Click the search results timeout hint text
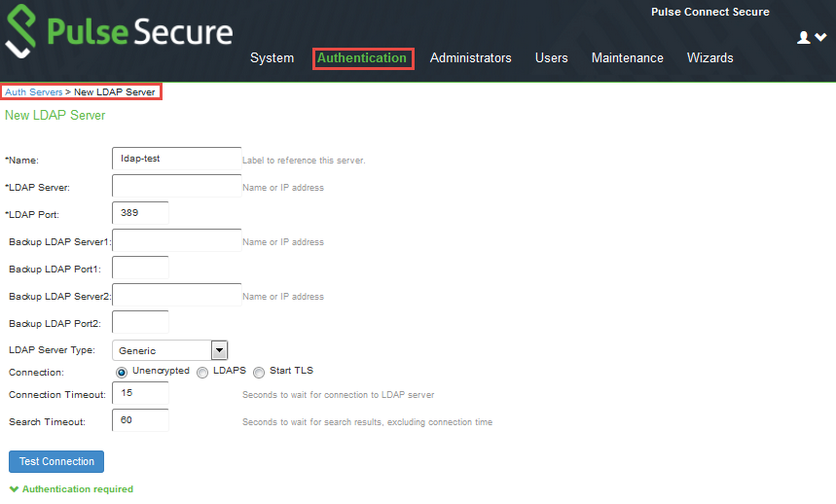 pyautogui.click(x=367, y=422)
